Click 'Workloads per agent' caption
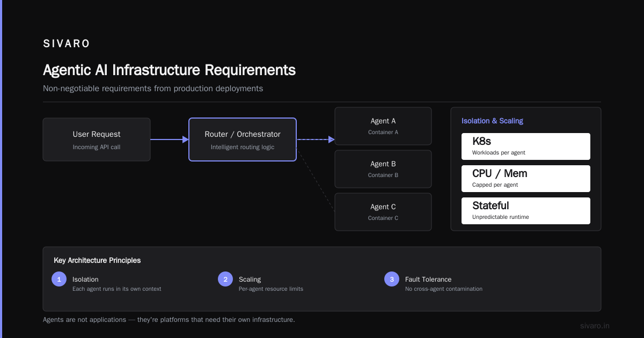This screenshot has width=644, height=338. pos(499,153)
